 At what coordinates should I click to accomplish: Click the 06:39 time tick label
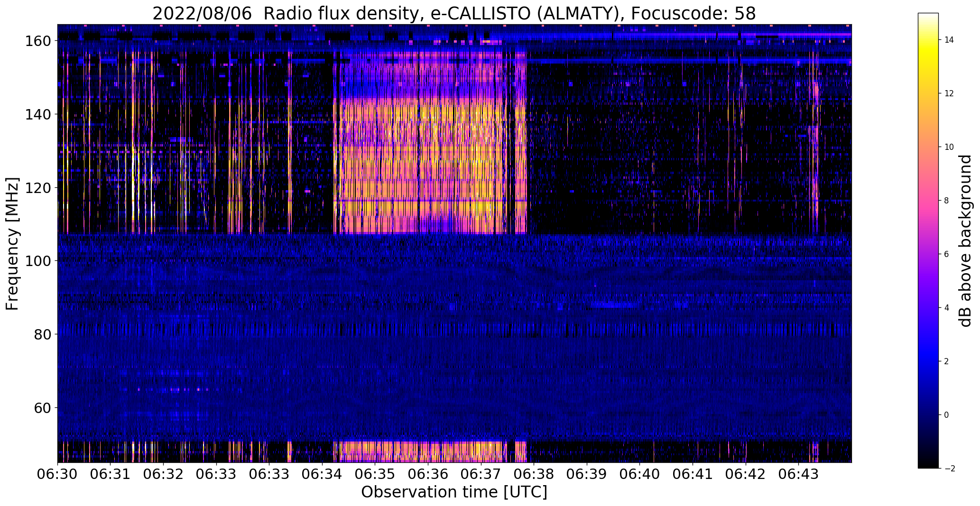coord(587,474)
